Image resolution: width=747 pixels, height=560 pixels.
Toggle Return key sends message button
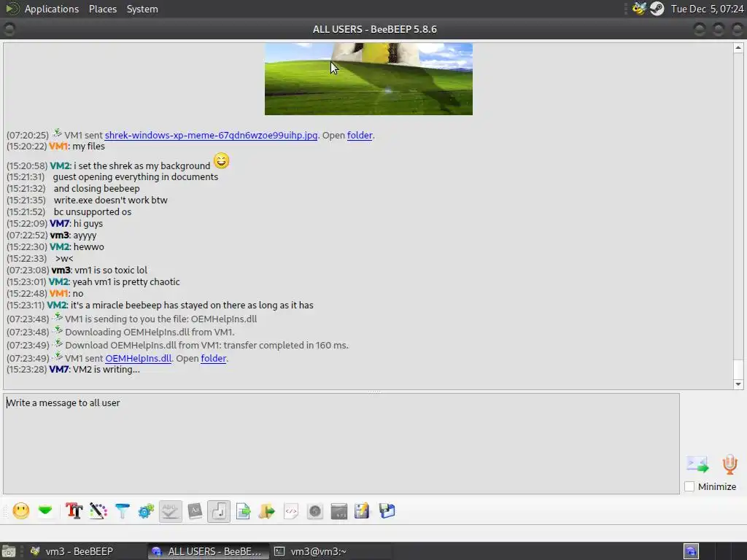click(219, 511)
